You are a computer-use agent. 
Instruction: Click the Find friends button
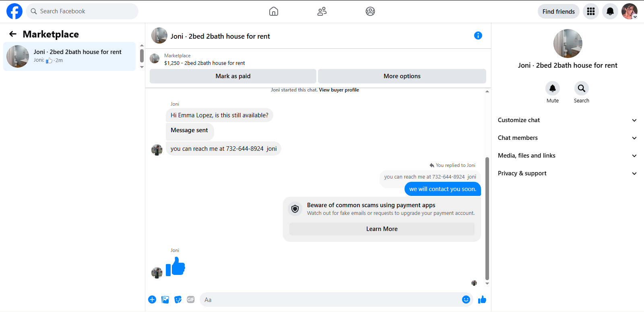coord(559,11)
